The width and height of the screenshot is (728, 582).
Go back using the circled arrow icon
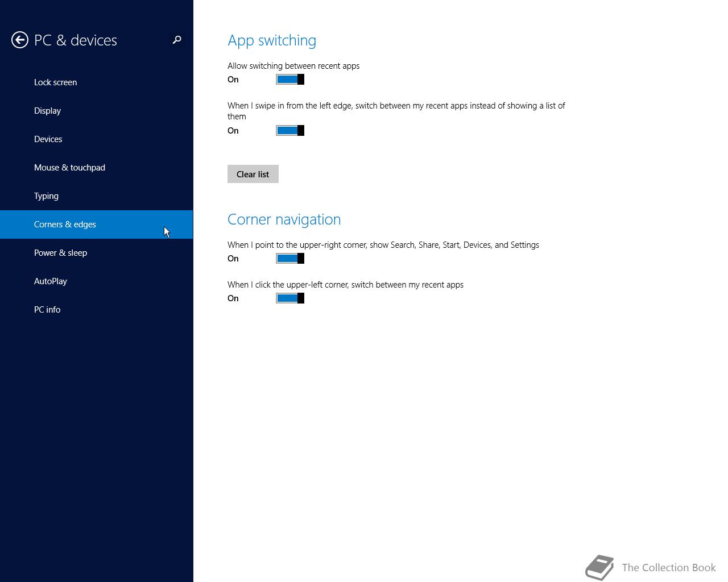click(x=20, y=40)
